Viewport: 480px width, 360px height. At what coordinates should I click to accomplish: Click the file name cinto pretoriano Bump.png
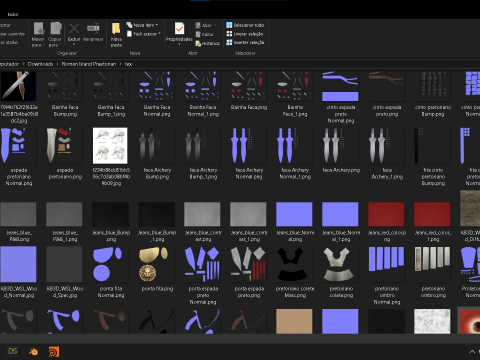(x=433, y=111)
